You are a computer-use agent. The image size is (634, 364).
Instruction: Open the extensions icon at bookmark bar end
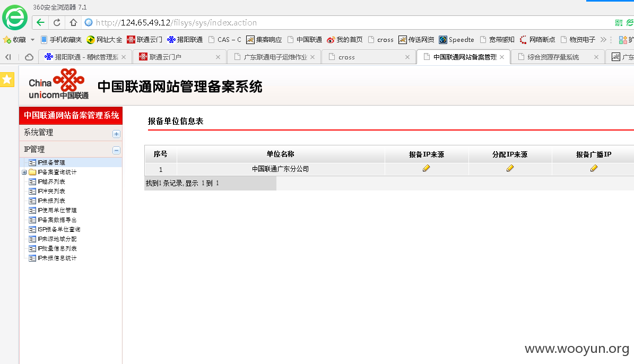click(623, 40)
